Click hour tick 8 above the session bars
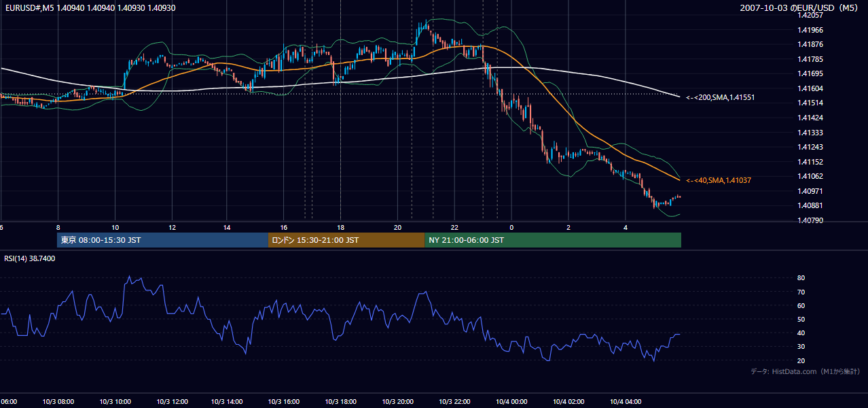The width and height of the screenshot is (868, 408). coord(58,227)
